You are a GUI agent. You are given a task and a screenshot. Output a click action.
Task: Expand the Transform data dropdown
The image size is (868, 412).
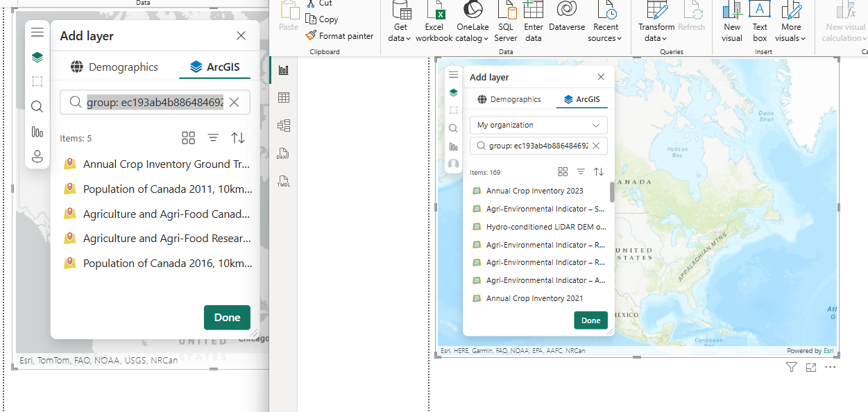(x=656, y=38)
